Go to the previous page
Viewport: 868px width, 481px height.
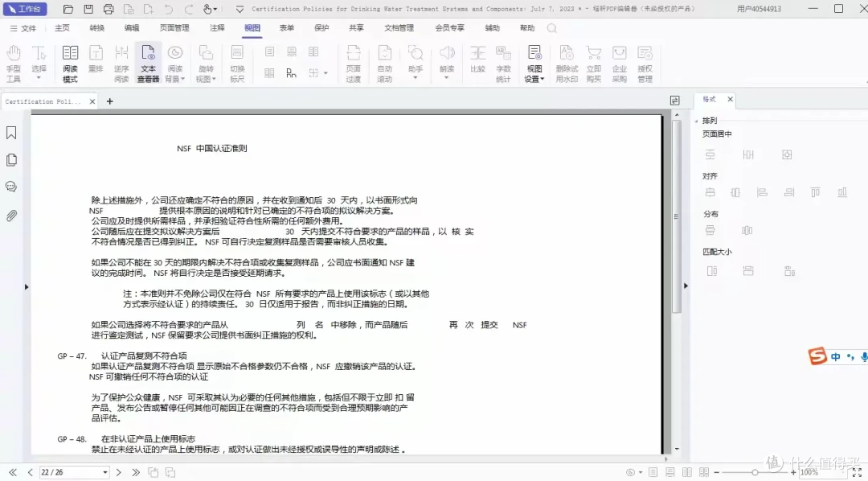point(30,473)
